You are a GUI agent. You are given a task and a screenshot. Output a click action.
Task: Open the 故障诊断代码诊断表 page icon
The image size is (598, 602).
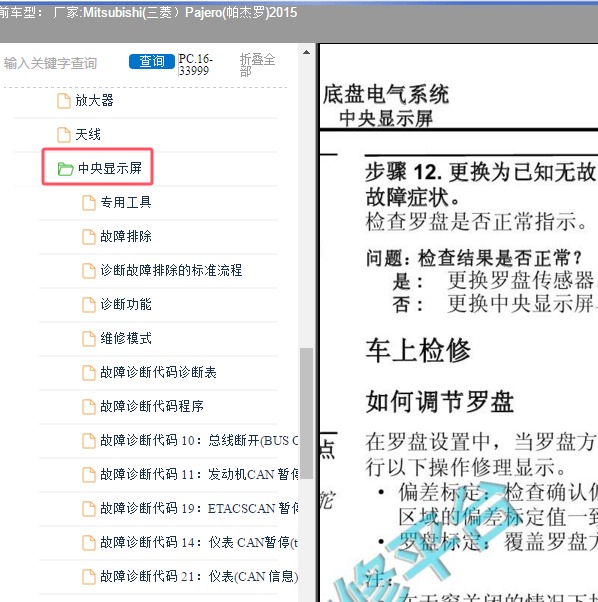click(89, 372)
